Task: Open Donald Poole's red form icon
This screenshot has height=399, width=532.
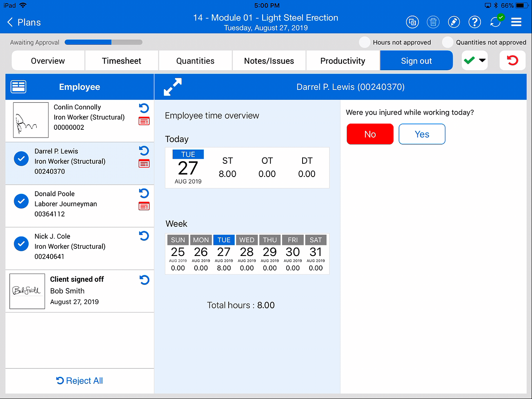Action: point(144,206)
